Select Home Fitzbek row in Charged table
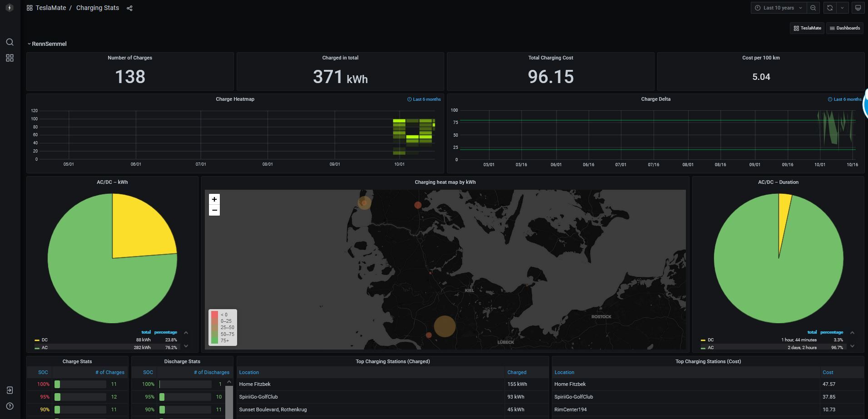 tap(393, 384)
